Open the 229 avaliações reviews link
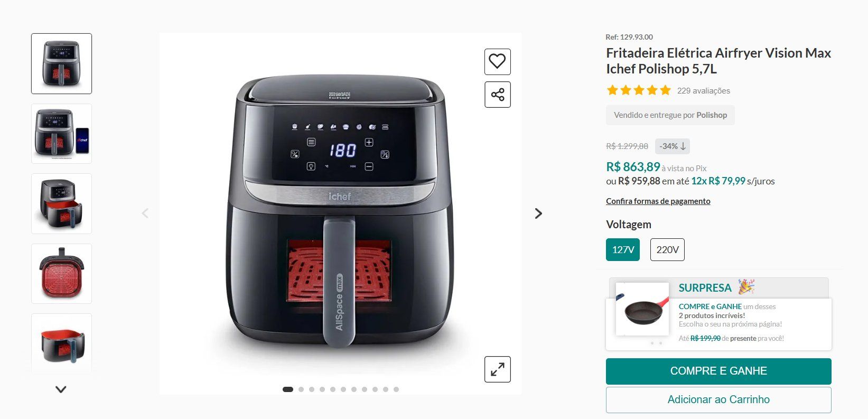The height and width of the screenshot is (419, 868). pyautogui.click(x=704, y=91)
